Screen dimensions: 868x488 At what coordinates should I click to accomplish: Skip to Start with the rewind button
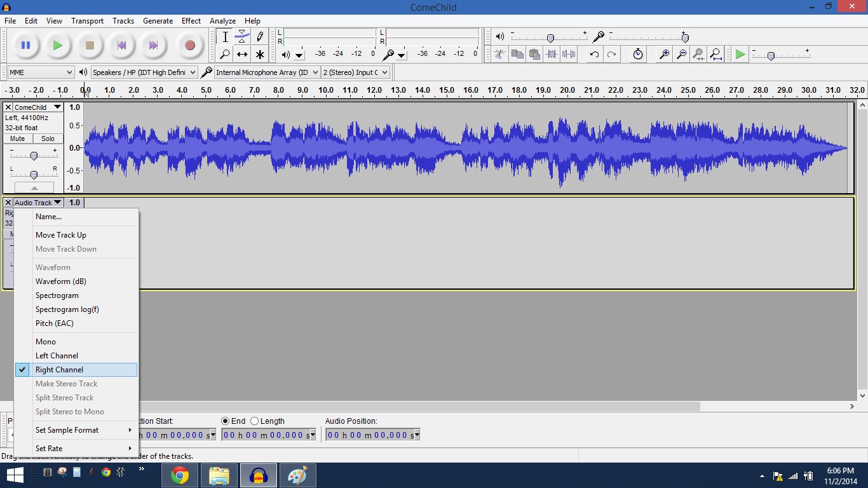(121, 45)
